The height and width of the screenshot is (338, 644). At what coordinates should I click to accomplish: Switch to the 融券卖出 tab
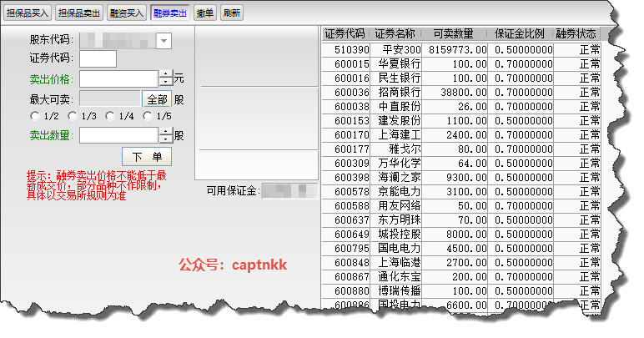[x=170, y=13]
